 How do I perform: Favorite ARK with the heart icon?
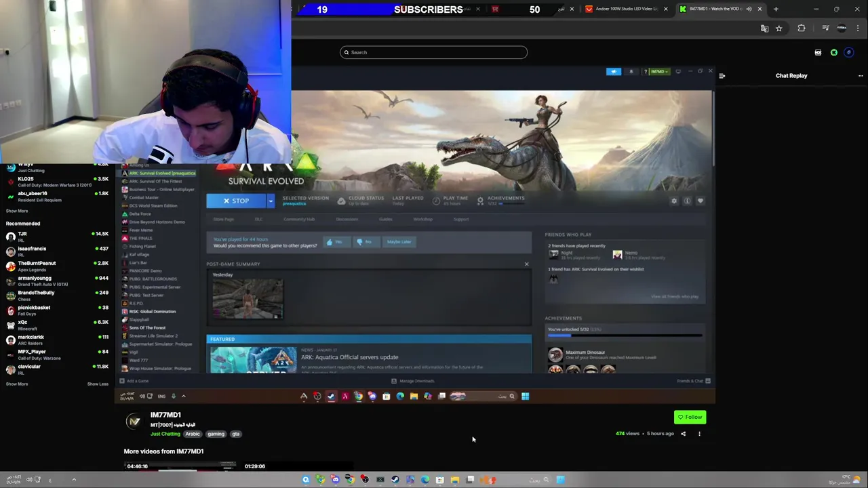coord(701,201)
